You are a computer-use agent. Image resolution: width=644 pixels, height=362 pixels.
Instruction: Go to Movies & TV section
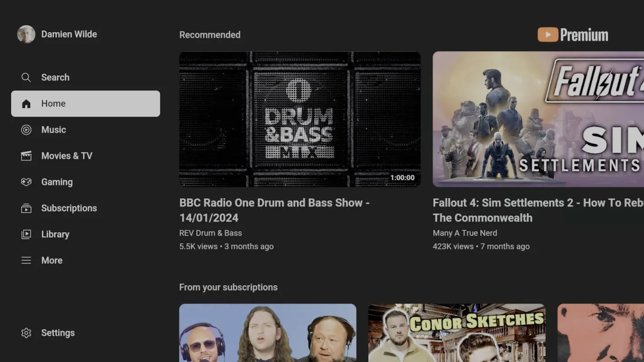(x=67, y=156)
